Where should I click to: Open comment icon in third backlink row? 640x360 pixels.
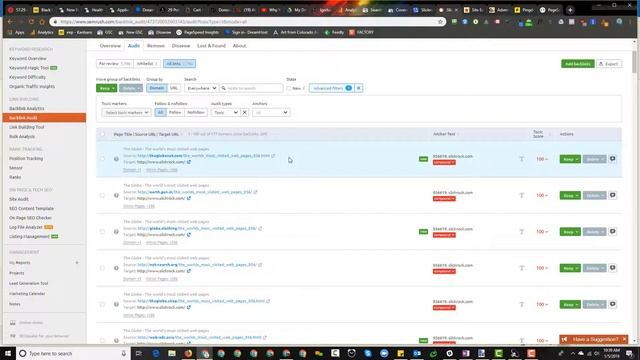pyautogui.click(x=613, y=231)
